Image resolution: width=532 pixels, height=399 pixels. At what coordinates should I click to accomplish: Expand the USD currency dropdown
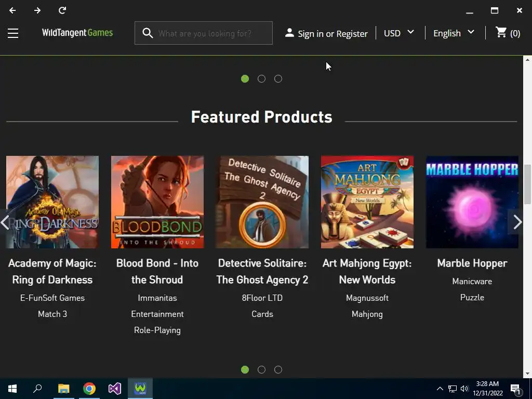[x=399, y=33]
